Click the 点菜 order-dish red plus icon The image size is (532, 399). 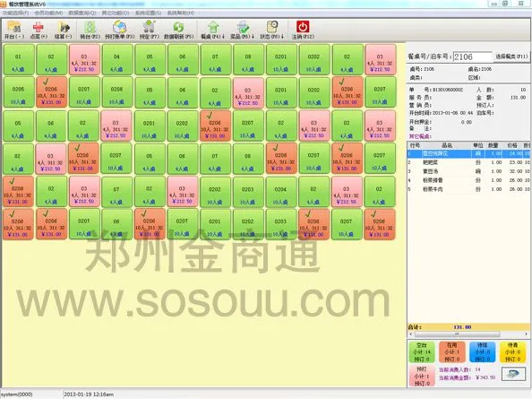[39, 30]
